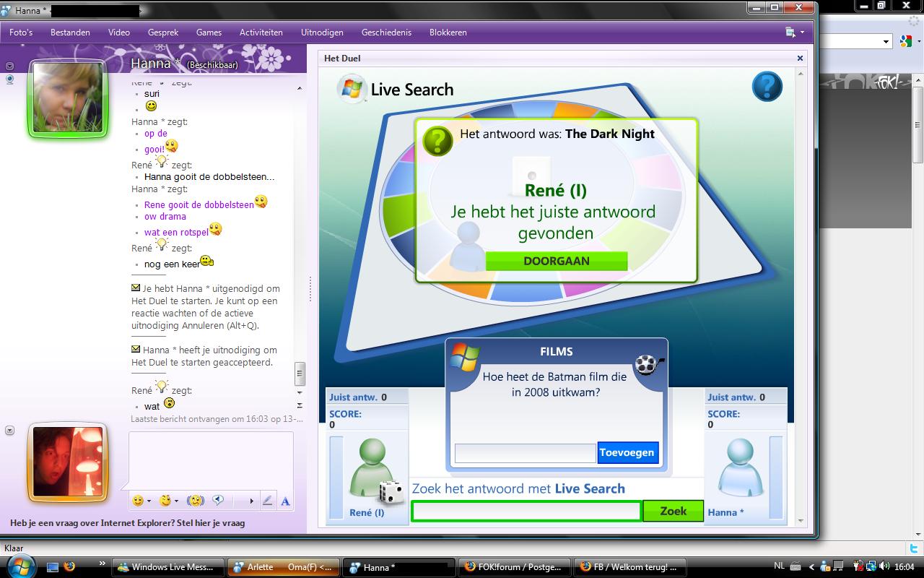Click the show desktop quick launch icon
Viewport: 924px width, 578px height.
coord(52,567)
